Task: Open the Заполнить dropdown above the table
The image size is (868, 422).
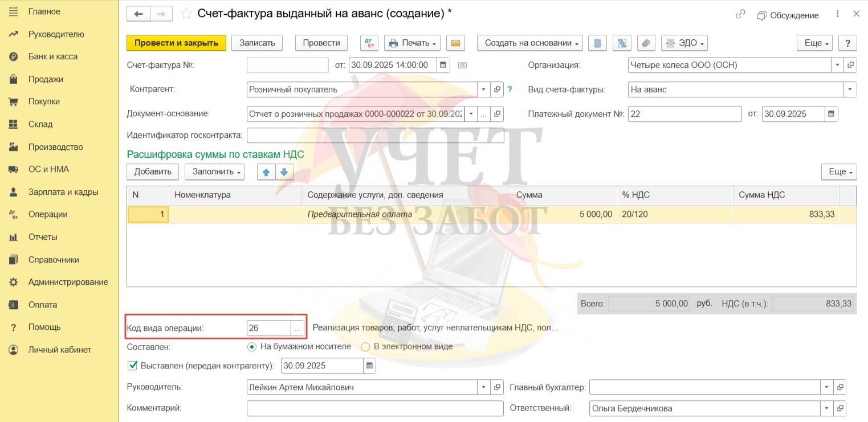Action: pyautogui.click(x=214, y=172)
